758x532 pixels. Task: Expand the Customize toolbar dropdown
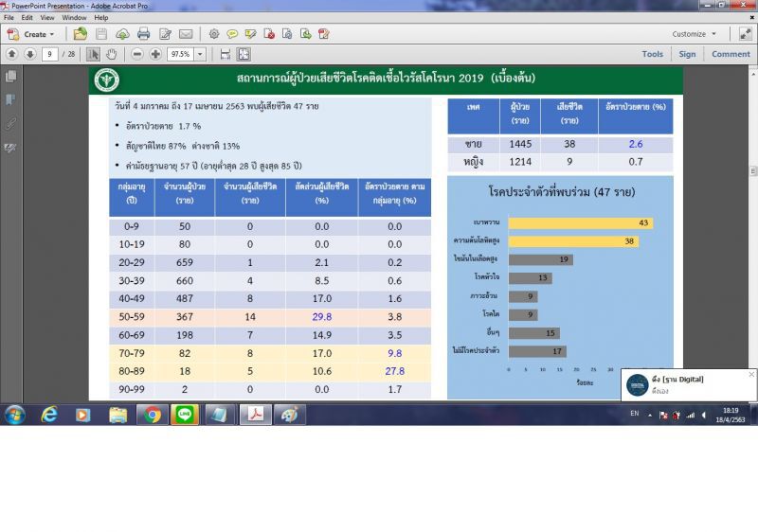695,34
